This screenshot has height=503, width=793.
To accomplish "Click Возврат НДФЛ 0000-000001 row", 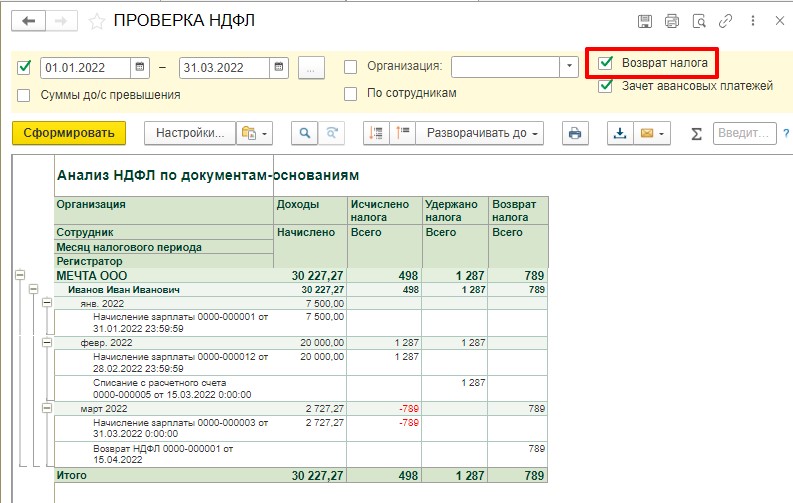I will coord(301,454).
